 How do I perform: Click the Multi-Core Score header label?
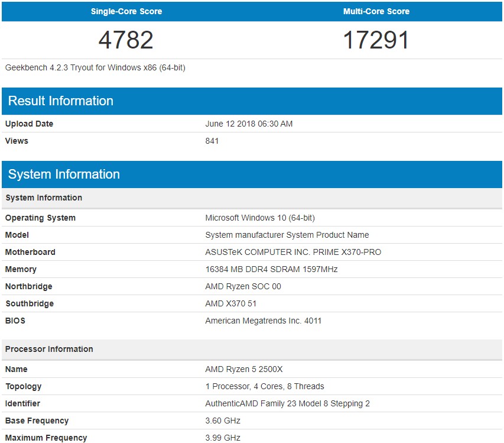point(376,11)
